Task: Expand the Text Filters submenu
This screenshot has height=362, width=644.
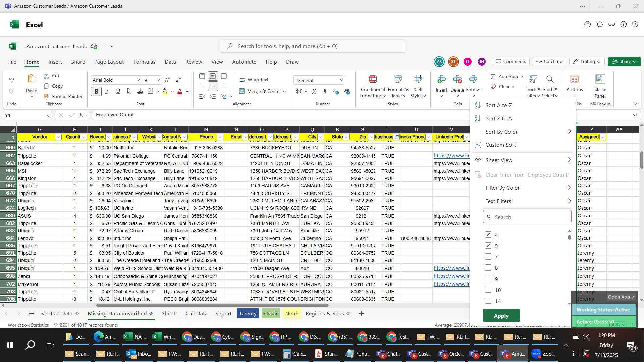Action: [x=569, y=201]
